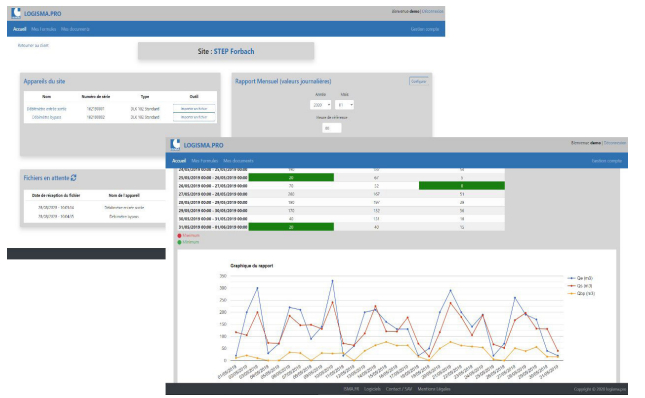
Task: Open the Mois dropdown
Action: [x=344, y=105]
